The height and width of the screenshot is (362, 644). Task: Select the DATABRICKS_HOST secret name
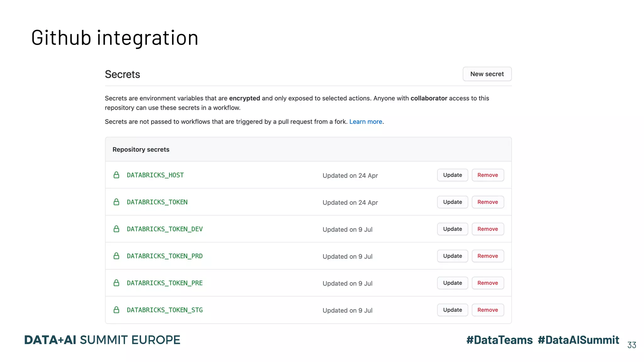tap(155, 175)
